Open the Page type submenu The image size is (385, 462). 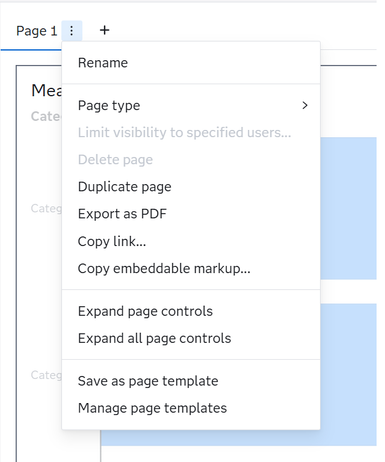tap(191, 105)
